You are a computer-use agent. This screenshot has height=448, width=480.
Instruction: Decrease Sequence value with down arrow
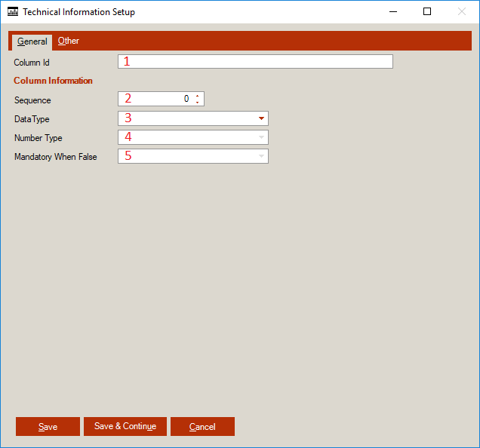[198, 103]
